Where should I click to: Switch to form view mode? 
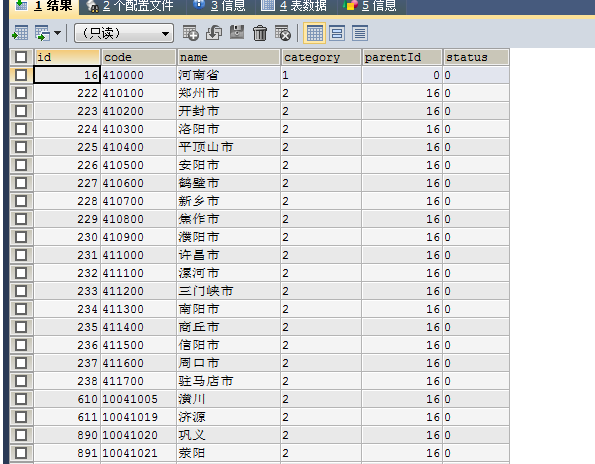(337, 33)
